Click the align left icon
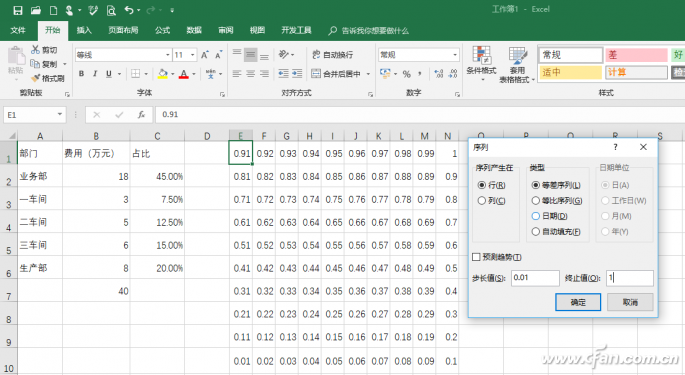685x375 pixels. pos(237,74)
